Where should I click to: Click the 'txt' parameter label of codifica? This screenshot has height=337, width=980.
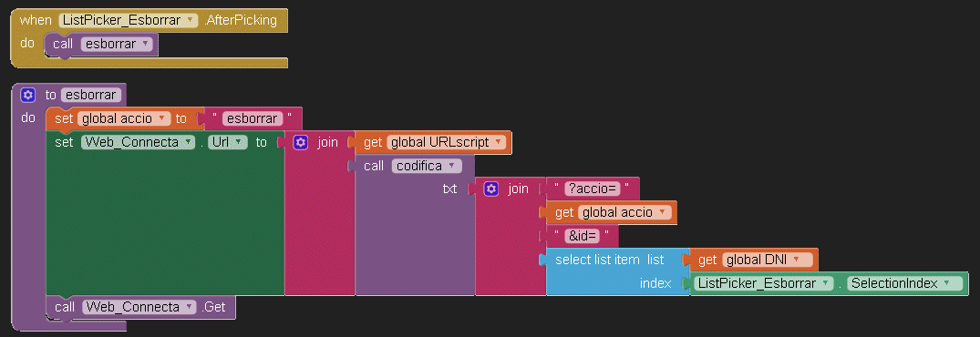click(449, 189)
